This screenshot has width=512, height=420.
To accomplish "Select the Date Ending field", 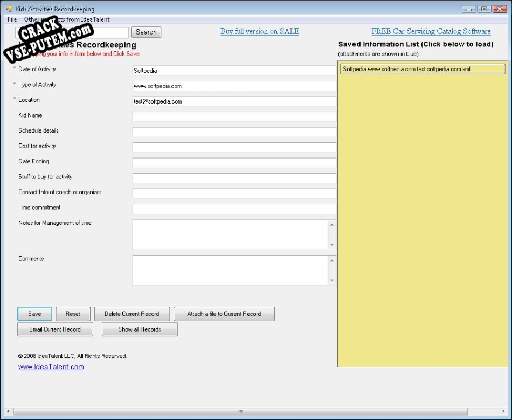I will click(x=234, y=163).
